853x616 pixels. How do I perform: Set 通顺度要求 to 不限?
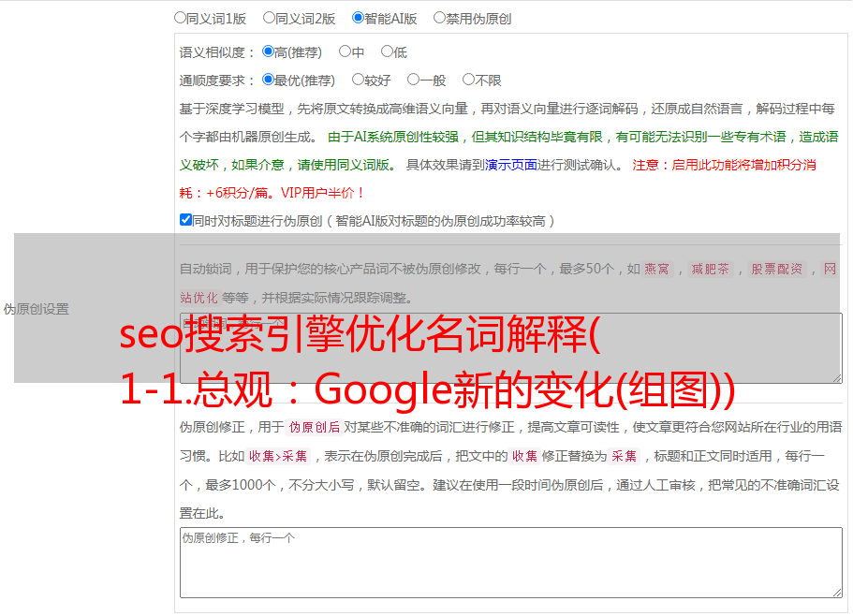(x=468, y=80)
